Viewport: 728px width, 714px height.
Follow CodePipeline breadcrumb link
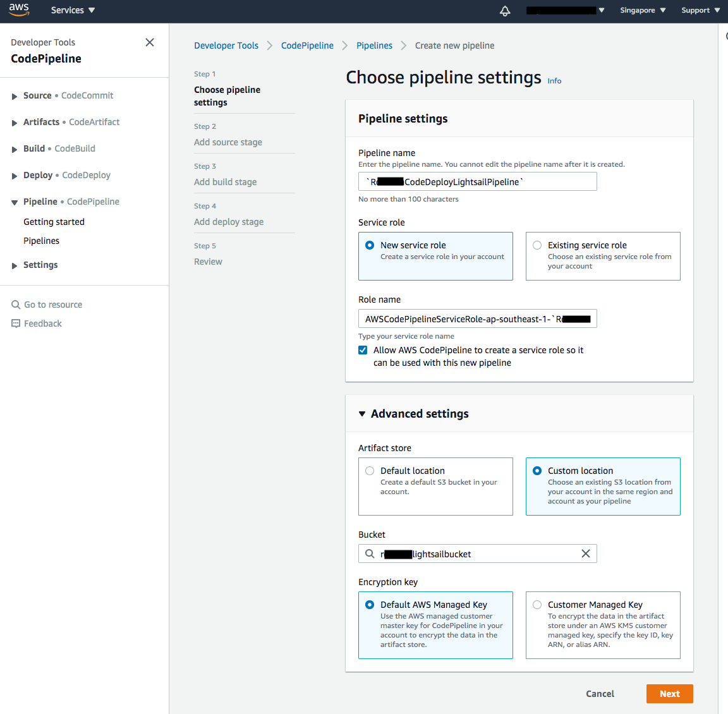click(x=307, y=45)
